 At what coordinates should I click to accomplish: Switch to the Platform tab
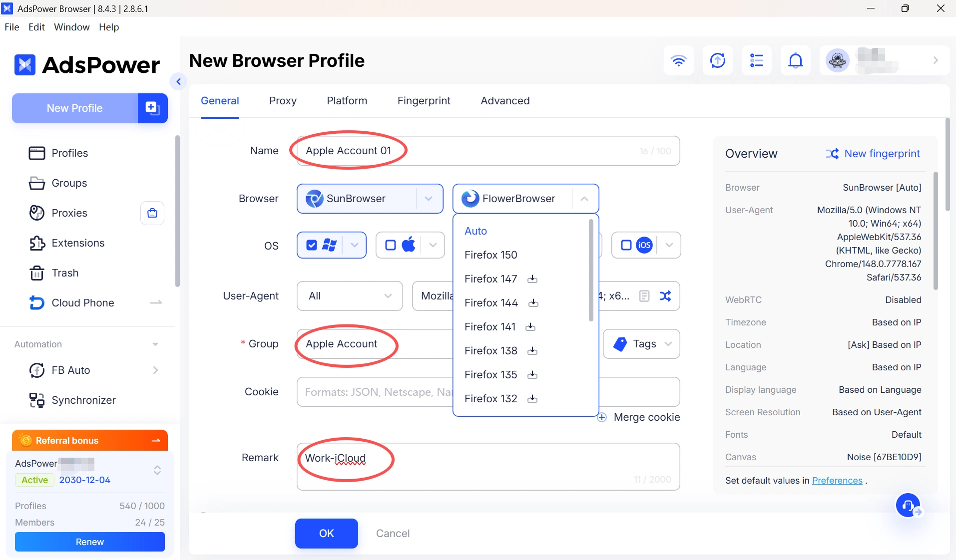pyautogui.click(x=347, y=101)
